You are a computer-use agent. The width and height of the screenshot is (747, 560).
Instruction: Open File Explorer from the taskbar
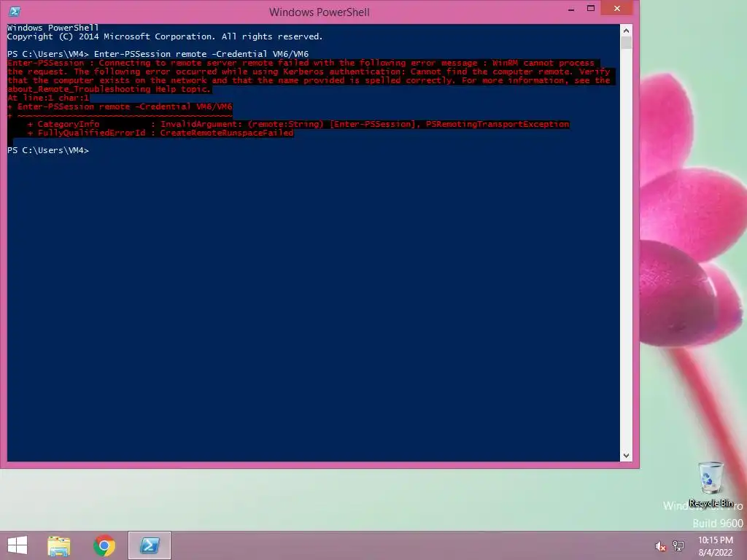pos(58,545)
